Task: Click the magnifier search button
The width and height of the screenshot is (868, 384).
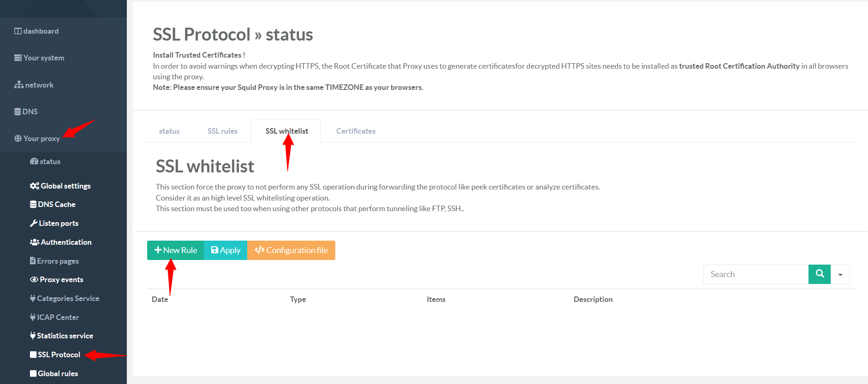Action: tap(820, 274)
